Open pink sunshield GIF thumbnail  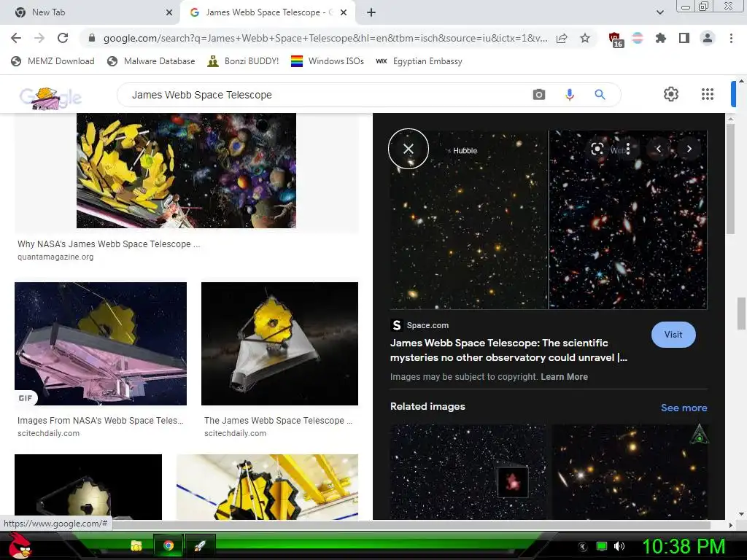pyautogui.click(x=101, y=344)
